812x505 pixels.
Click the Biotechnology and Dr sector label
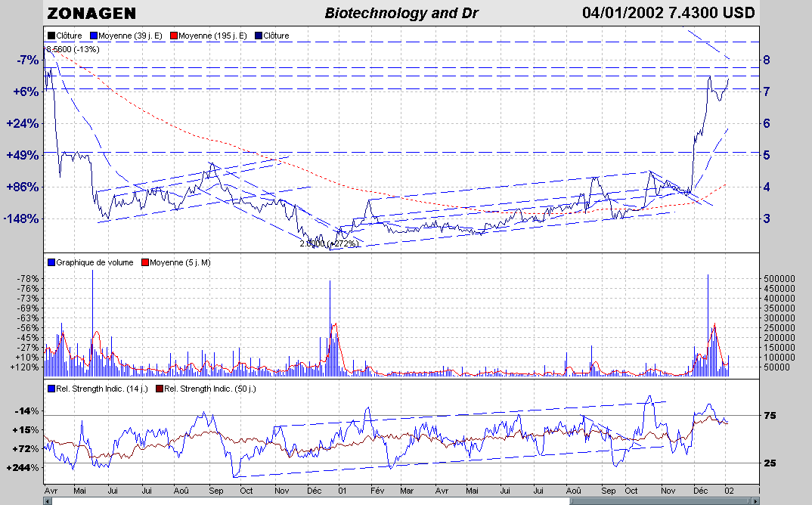coord(401,14)
